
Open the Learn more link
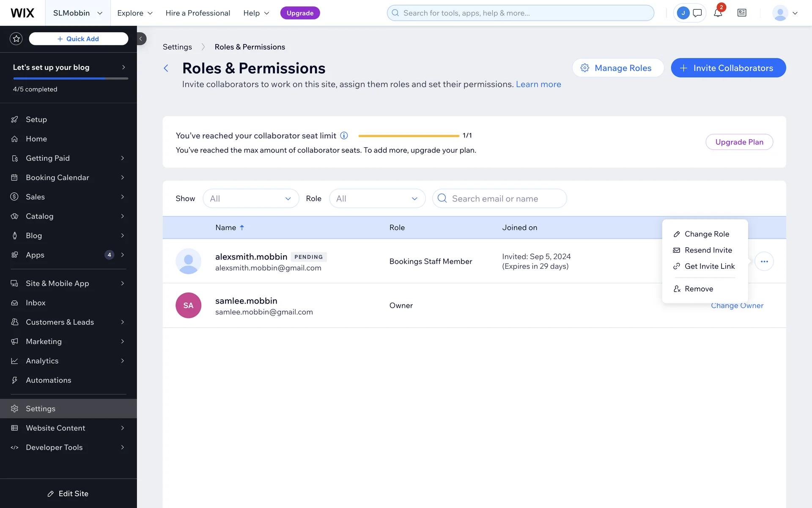(x=538, y=84)
